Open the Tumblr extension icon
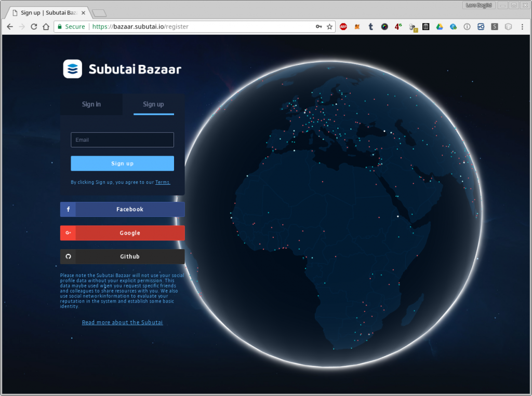Image resolution: width=532 pixels, height=396 pixels. pos(371,26)
